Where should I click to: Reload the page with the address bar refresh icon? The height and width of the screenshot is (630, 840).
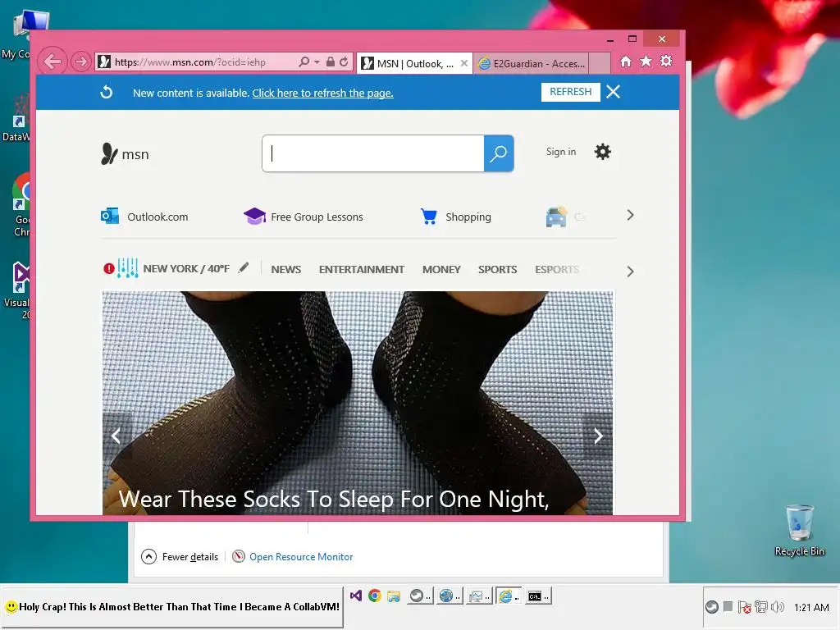coord(344,62)
